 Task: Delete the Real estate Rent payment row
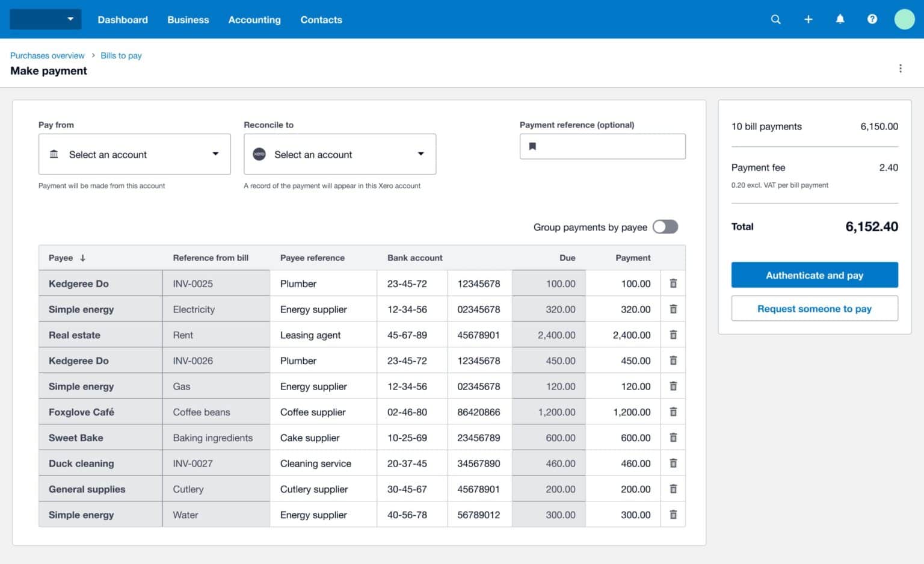click(x=673, y=335)
